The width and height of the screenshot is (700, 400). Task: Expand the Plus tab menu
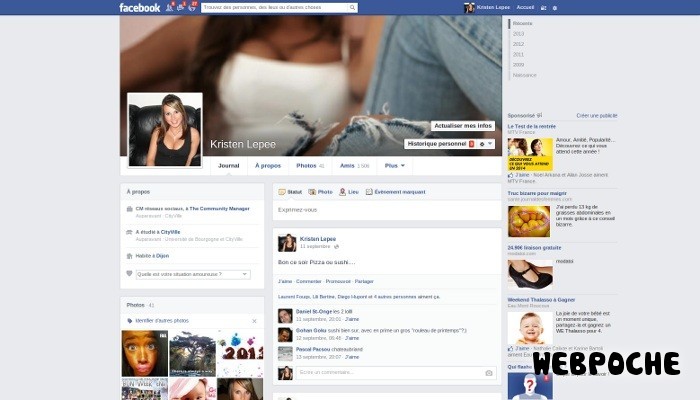(x=395, y=166)
